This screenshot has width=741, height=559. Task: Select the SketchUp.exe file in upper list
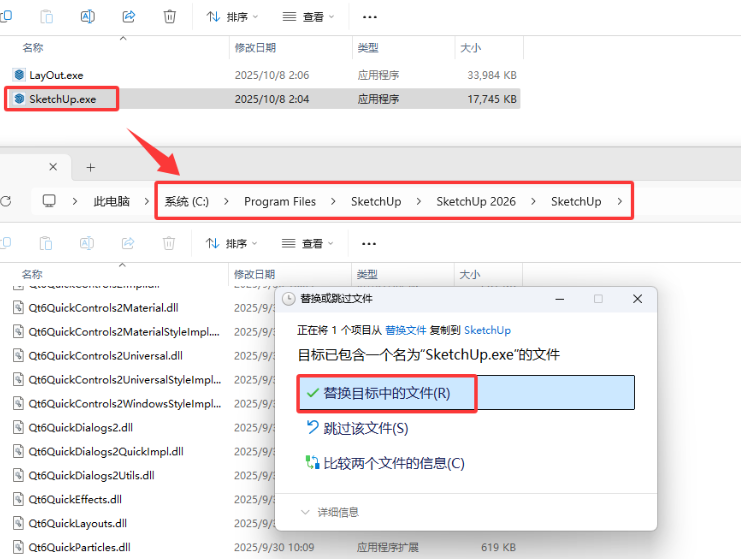(62, 99)
